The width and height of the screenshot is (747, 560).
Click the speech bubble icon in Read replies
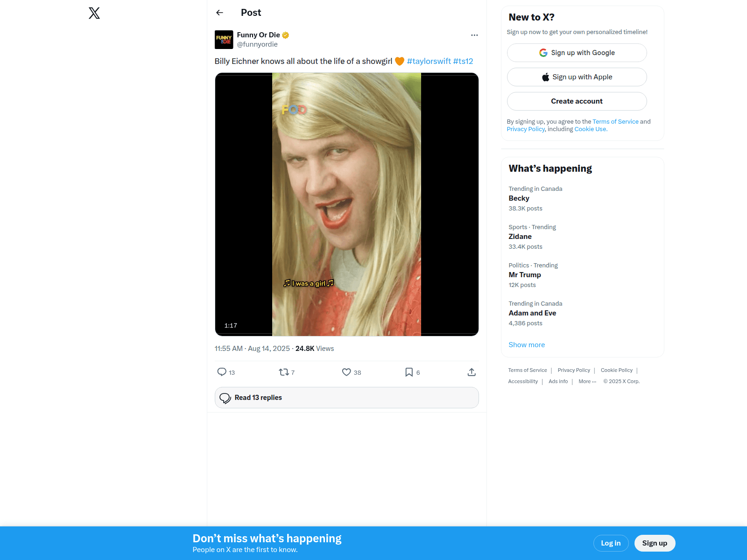[225, 398]
